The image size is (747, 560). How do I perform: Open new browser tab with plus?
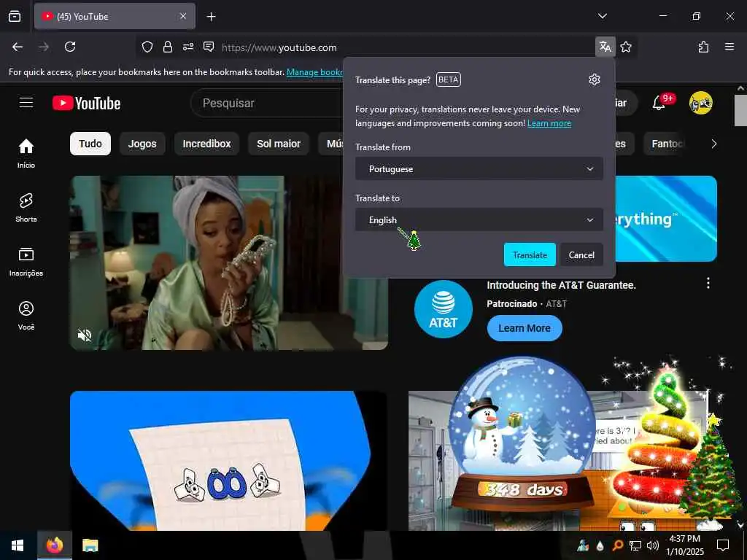coord(211,17)
